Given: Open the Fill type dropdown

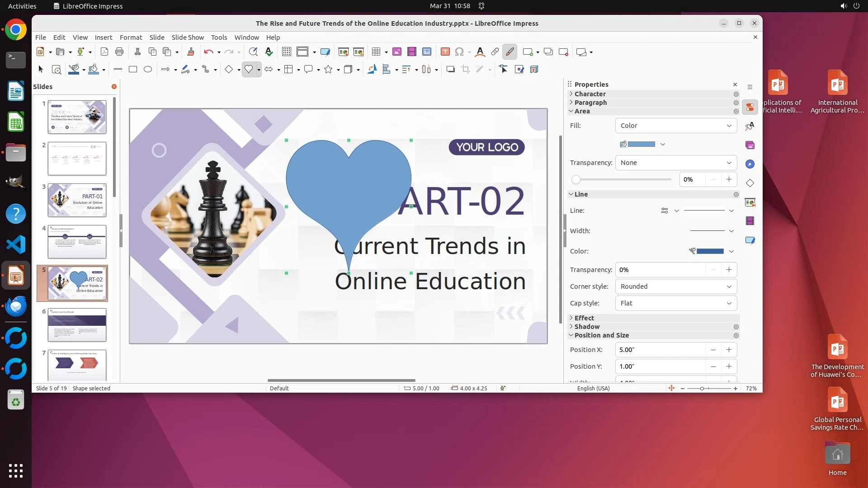Looking at the screenshot, I should [676, 126].
